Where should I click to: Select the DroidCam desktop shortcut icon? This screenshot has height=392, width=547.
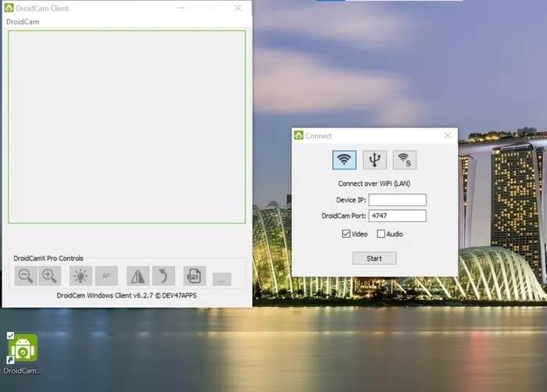[23, 349]
